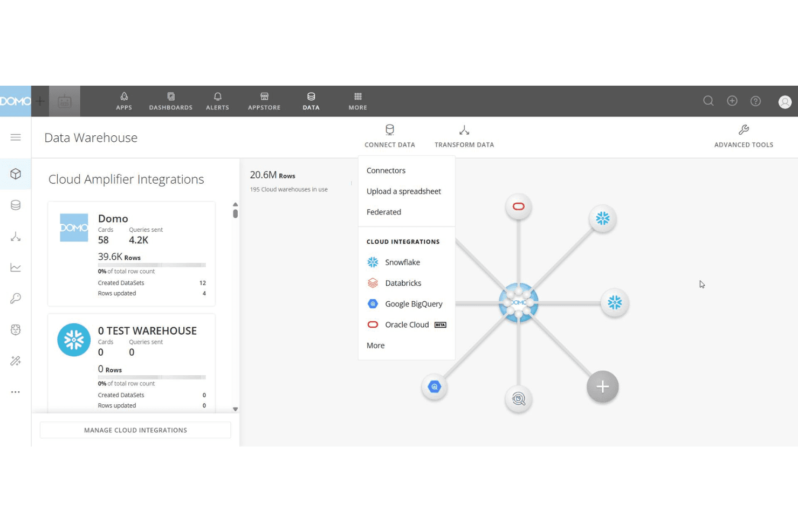
Task: Expand the More grid menu in top bar
Action: tap(358, 101)
